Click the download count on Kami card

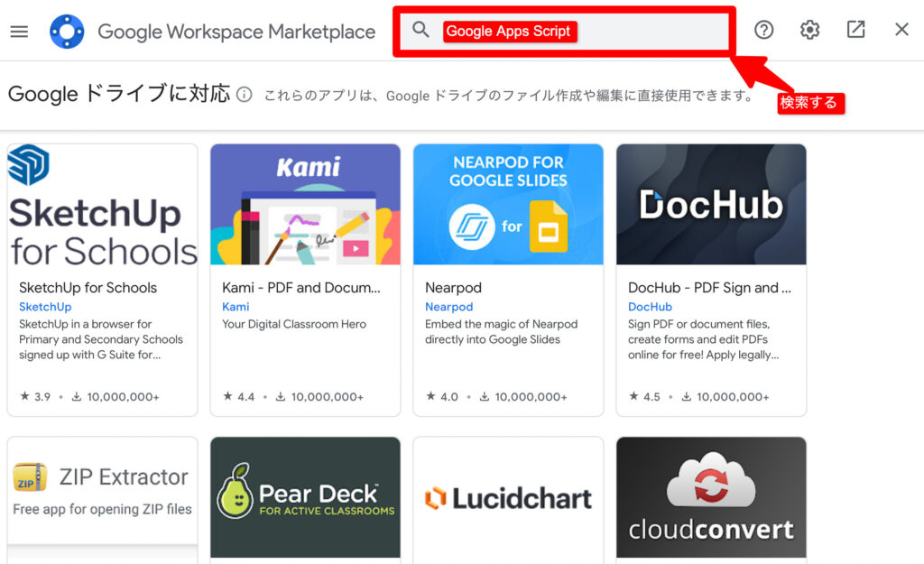(319, 397)
